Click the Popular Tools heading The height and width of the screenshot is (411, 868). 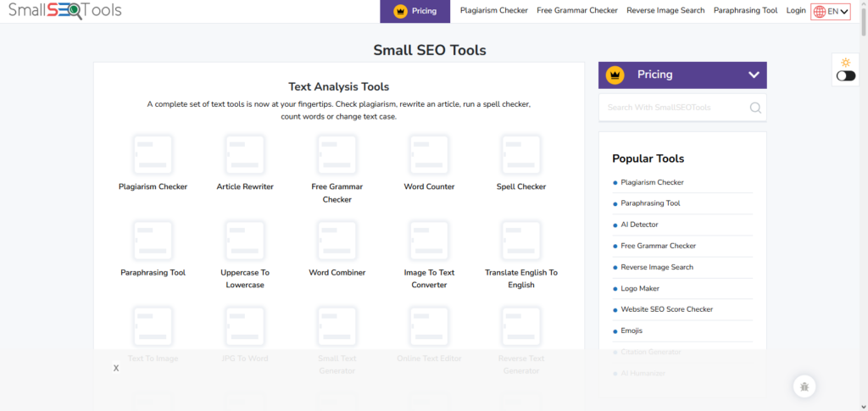(648, 158)
